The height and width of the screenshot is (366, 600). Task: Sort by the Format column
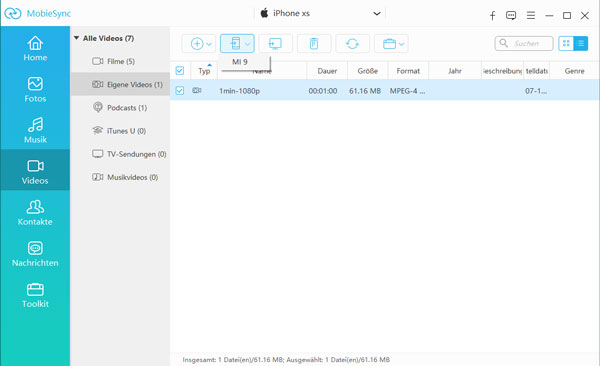pyautogui.click(x=408, y=71)
